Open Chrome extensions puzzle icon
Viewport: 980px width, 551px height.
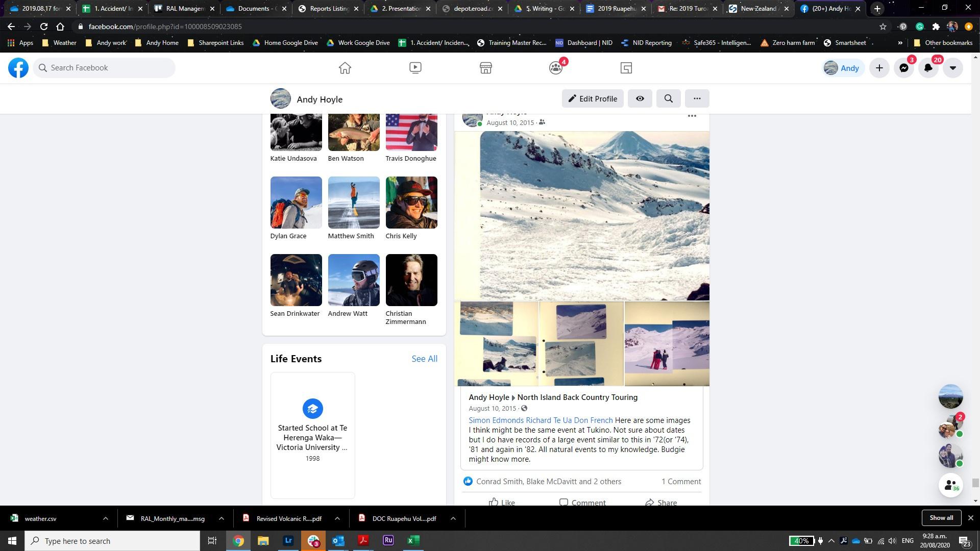point(936,27)
